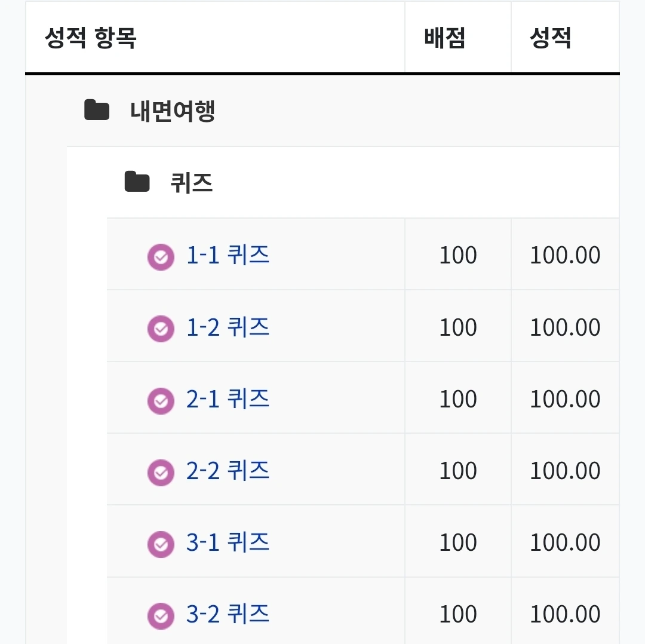The height and width of the screenshot is (644, 645).
Task: Open the 1-1 퀴즈 link
Action: click(228, 256)
